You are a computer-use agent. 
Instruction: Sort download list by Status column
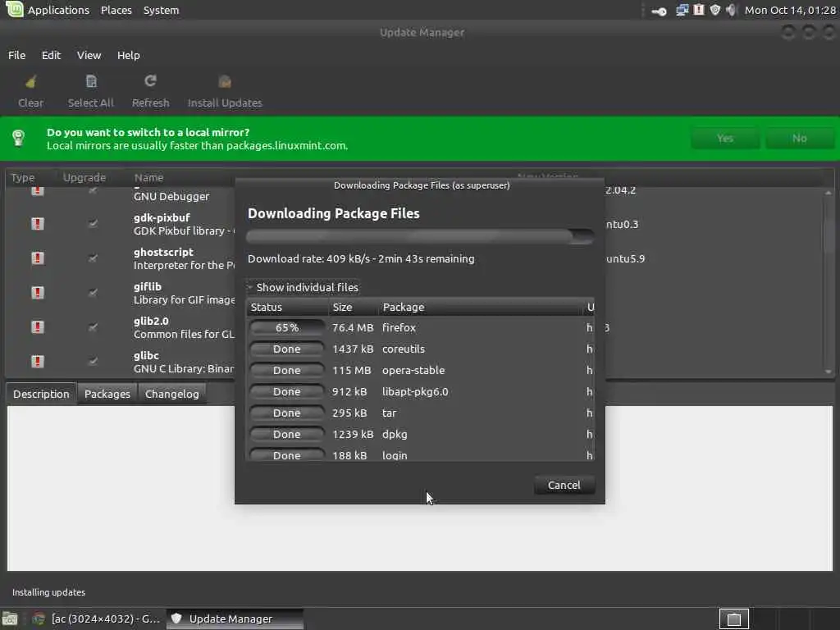point(288,307)
